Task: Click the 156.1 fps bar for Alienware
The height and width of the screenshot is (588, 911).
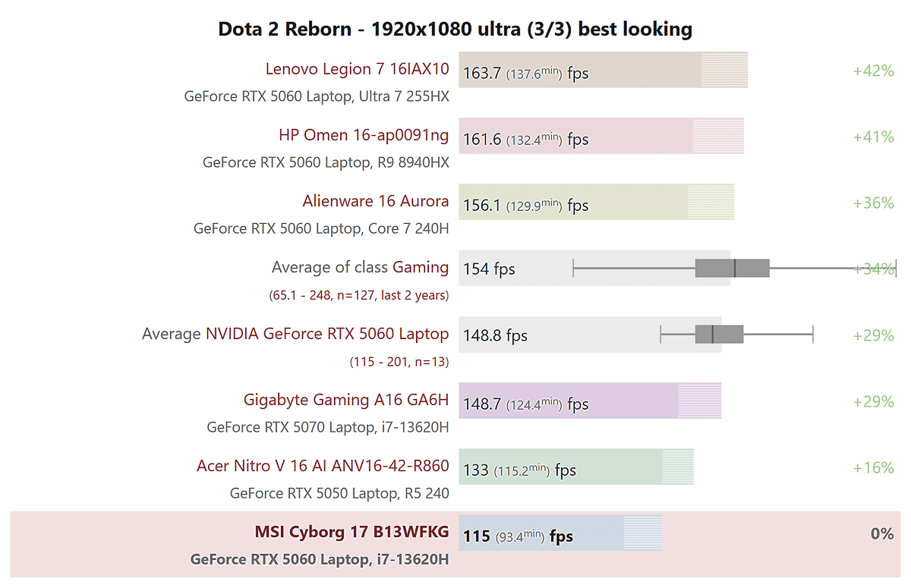Action: coord(597,202)
